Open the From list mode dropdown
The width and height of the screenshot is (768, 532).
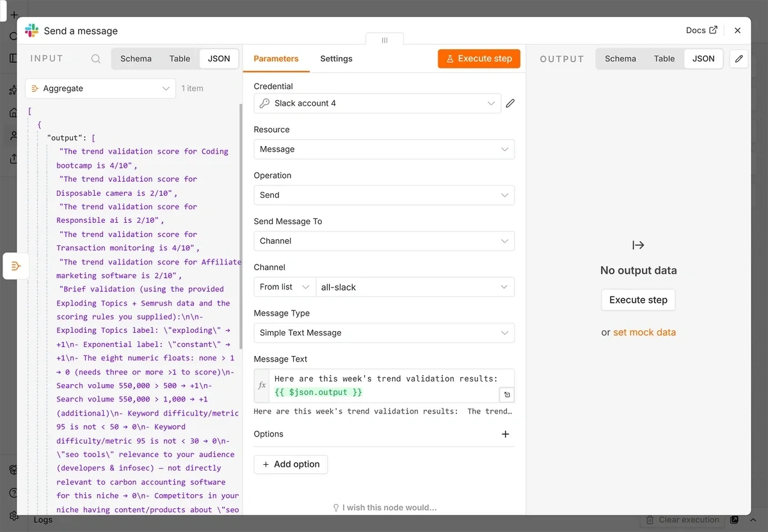pyautogui.click(x=285, y=287)
